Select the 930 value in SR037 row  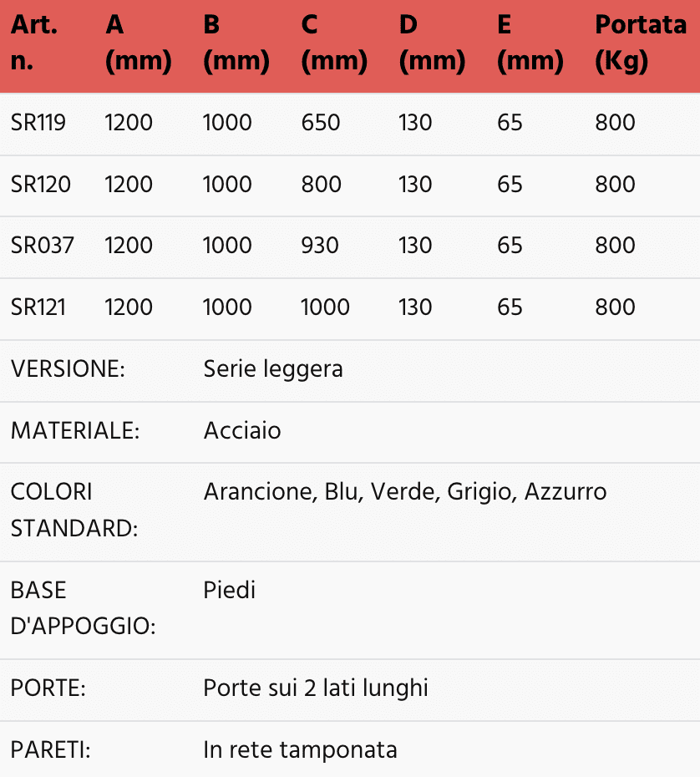pyautogui.click(x=320, y=246)
